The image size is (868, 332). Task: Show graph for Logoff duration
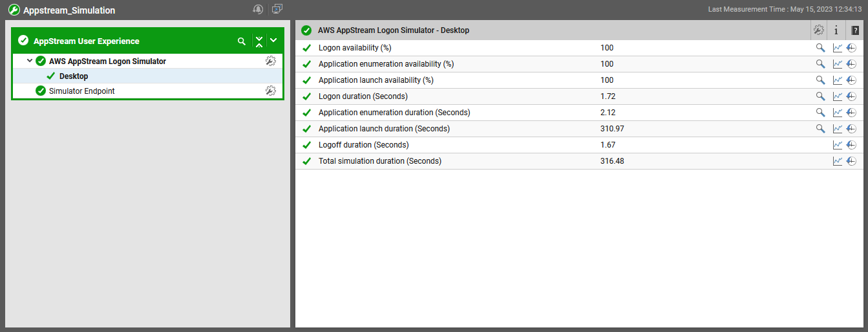(838, 144)
